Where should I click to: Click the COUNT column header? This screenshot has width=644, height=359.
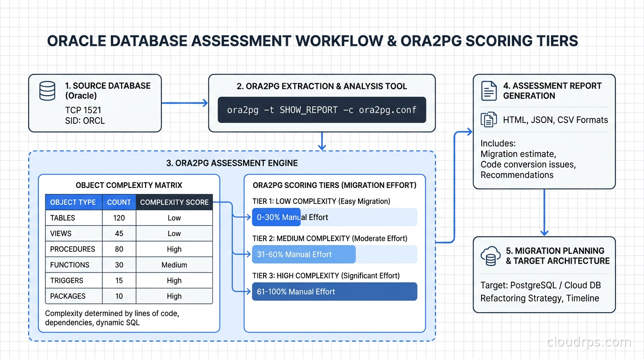point(119,202)
